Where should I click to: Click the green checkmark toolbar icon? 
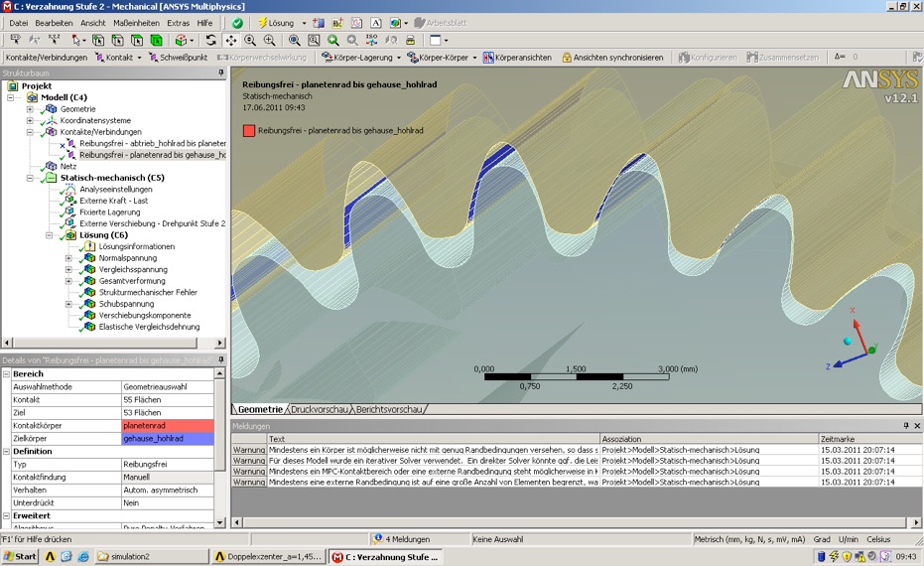[x=237, y=23]
